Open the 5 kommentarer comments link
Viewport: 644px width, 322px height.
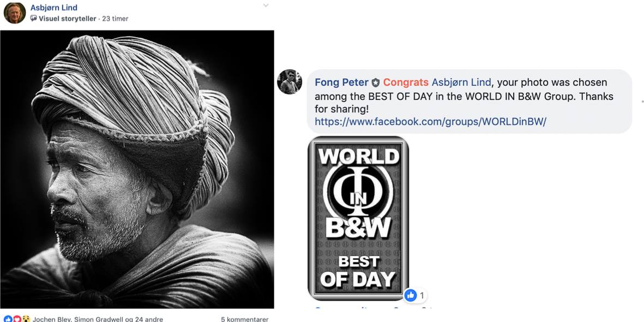(x=245, y=319)
